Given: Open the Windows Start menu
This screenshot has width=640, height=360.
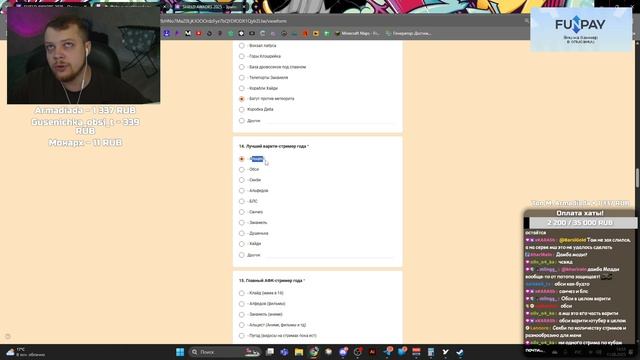Looking at the screenshot, I should pyautogui.click(x=180, y=352).
